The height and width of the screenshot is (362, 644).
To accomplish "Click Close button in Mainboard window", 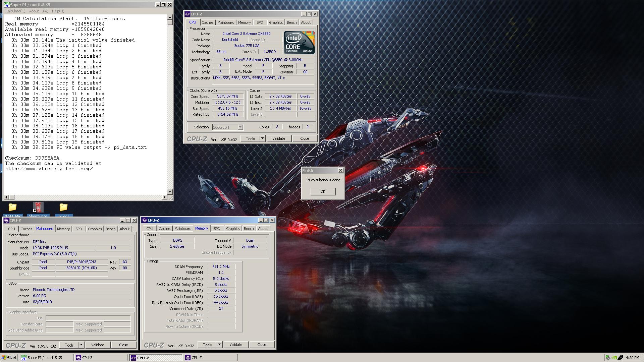I will (x=123, y=345).
